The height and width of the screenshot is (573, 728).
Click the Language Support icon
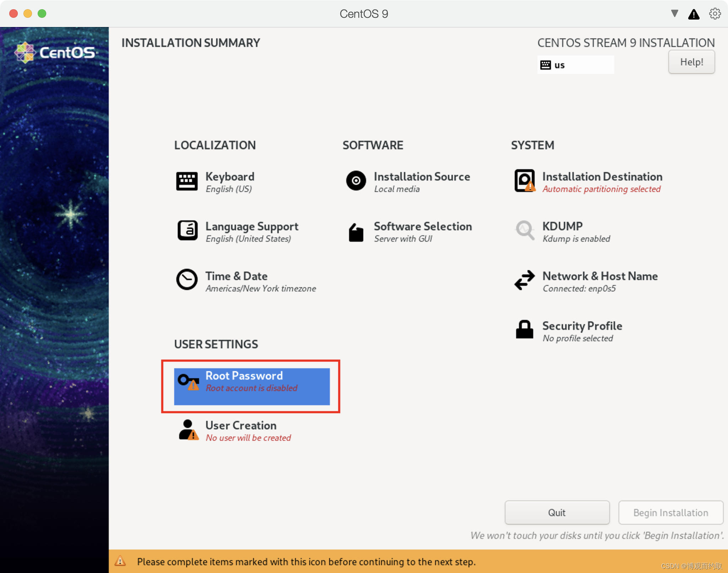pyautogui.click(x=187, y=230)
